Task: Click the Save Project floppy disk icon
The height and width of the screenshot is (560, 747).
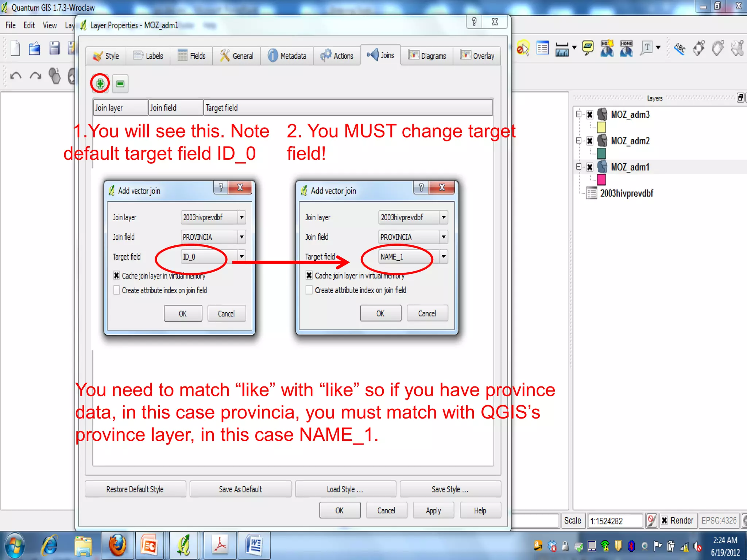Action: coord(54,48)
